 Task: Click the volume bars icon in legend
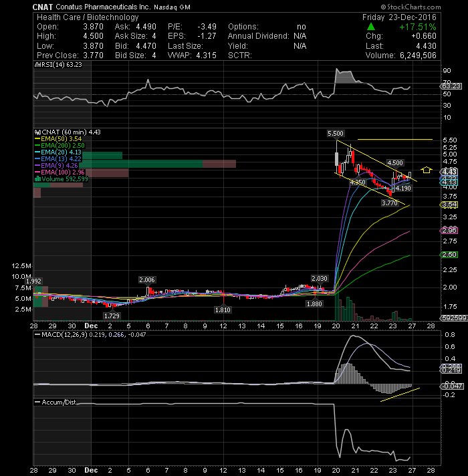point(38,178)
